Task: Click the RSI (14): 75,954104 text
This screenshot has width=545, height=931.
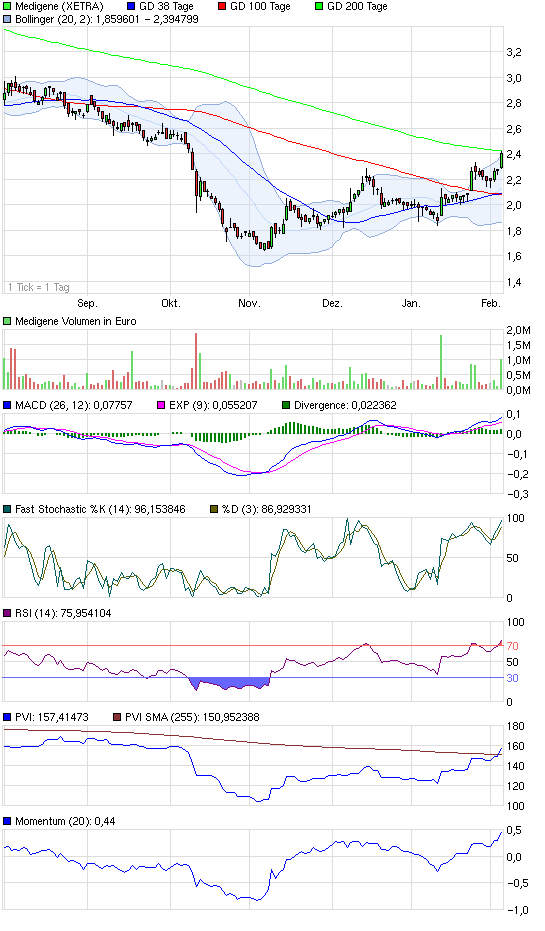Action: 62,613
